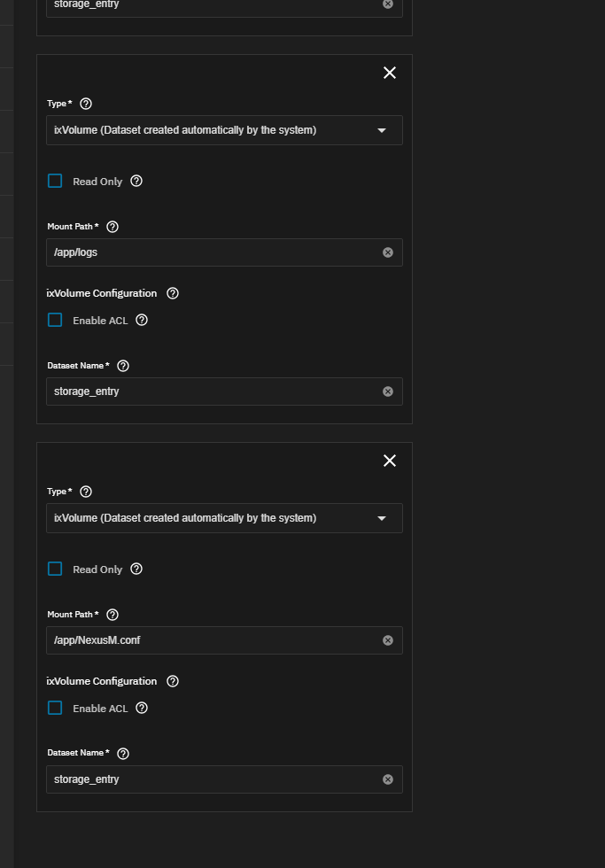Expand Type dropdown for /app/NexusM.conf entry
The height and width of the screenshot is (868, 605).
(224, 518)
